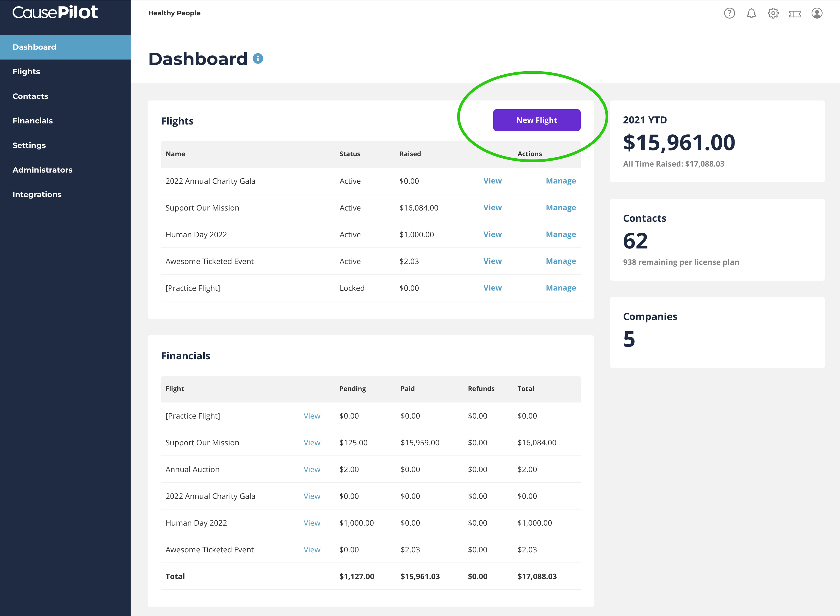Image resolution: width=840 pixels, height=616 pixels.
Task: Click the Healthy People organization name
Action: click(x=174, y=13)
